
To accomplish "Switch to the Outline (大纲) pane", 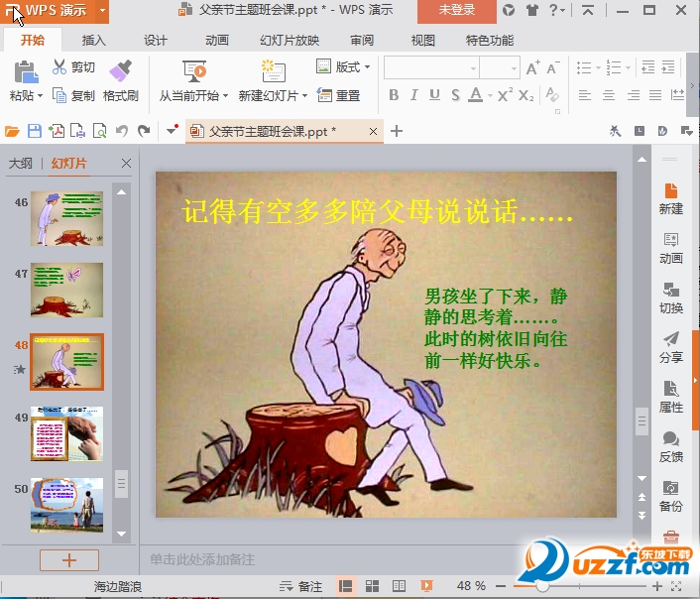I will pos(21,164).
